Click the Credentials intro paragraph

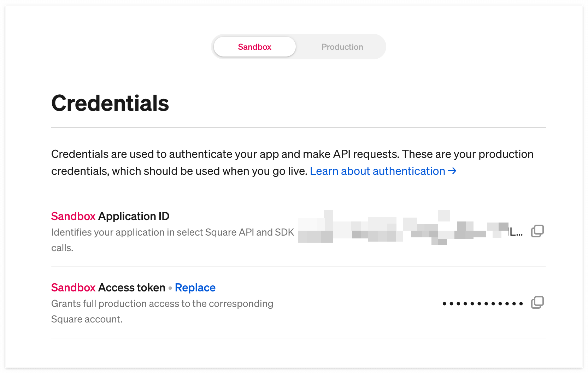click(x=292, y=162)
